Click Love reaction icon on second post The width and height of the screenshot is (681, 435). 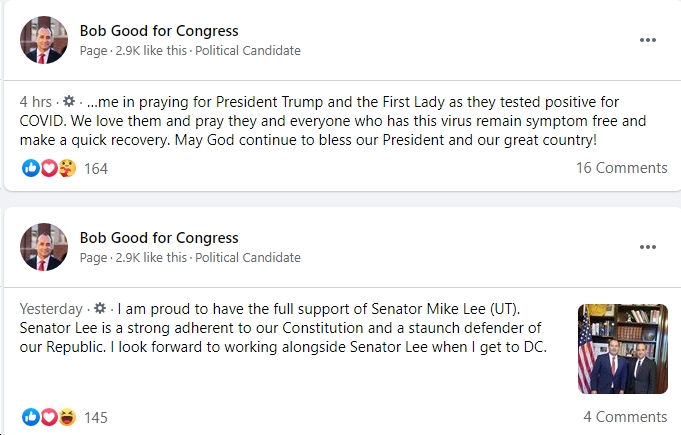point(49,417)
